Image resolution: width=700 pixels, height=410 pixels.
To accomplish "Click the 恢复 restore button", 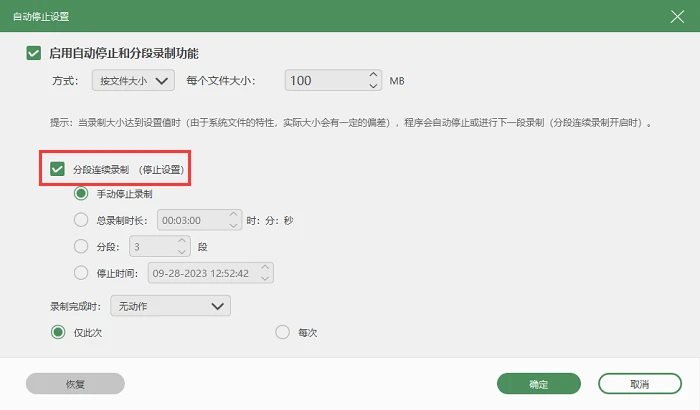I will tap(75, 384).
